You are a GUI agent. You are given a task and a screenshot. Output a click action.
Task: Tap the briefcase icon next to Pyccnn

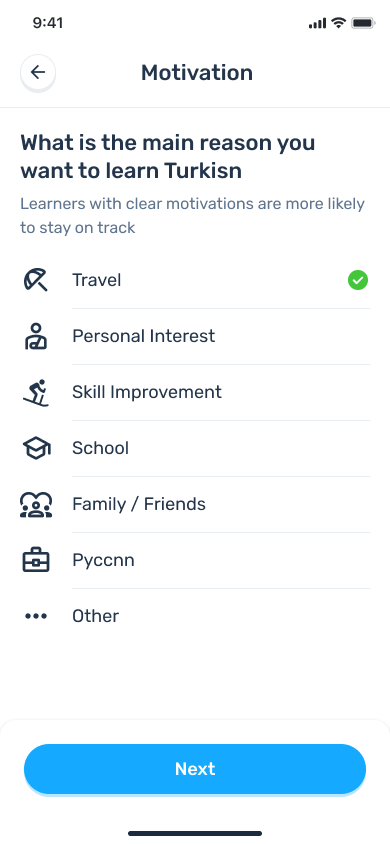click(36, 560)
